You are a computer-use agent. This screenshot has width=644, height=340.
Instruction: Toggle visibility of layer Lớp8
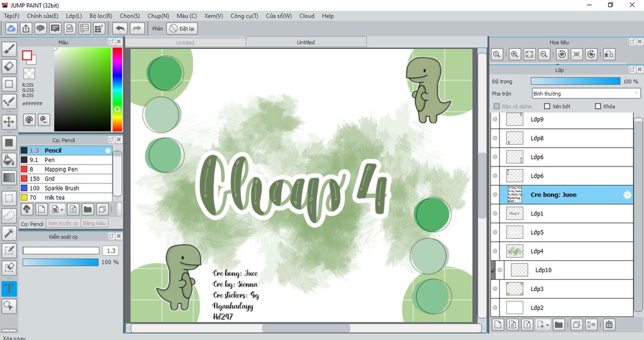pos(495,138)
